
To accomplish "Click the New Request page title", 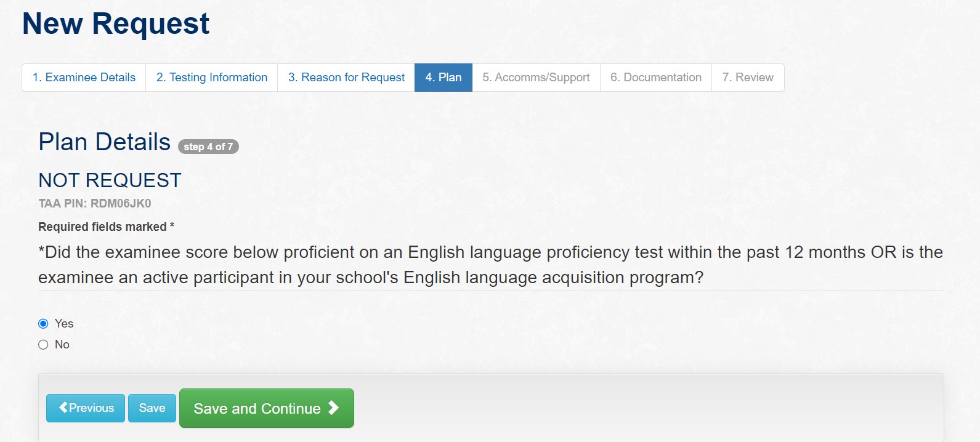I will (115, 23).
